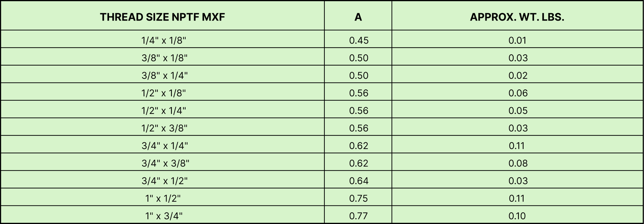Click the 1" x 1/2" thread size cell
Image resolution: width=644 pixels, height=224 pixels.
(163, 198)
